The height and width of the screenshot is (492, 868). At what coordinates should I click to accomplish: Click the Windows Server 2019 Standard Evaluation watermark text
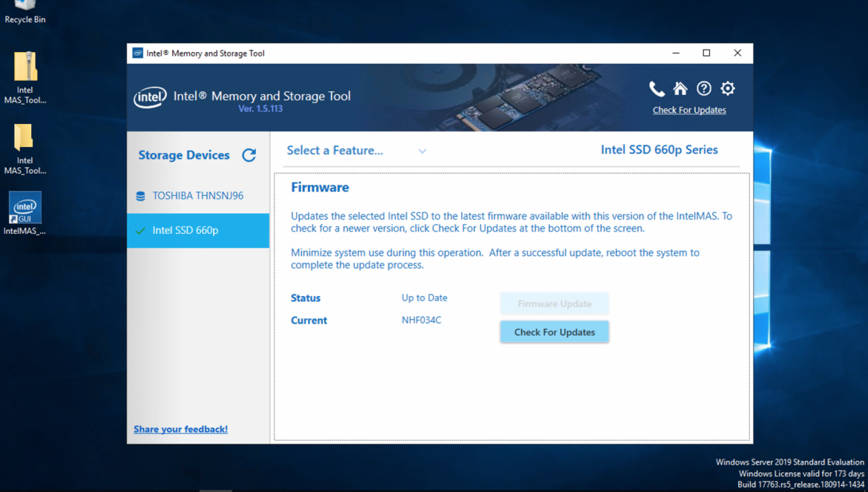coord(790,462)
